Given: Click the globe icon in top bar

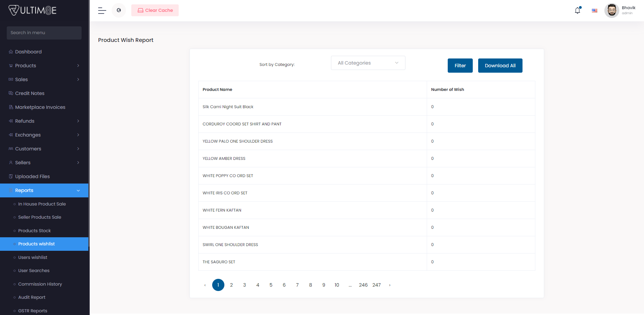Looking at the screenshot, I should [x=119, y=10].
